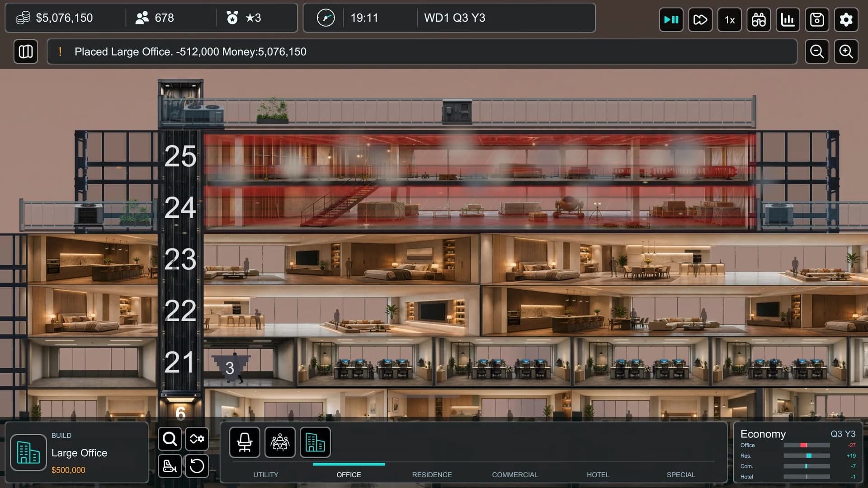Click the clock icon next to 19:11
868x488 pixels.
[325, 18]
